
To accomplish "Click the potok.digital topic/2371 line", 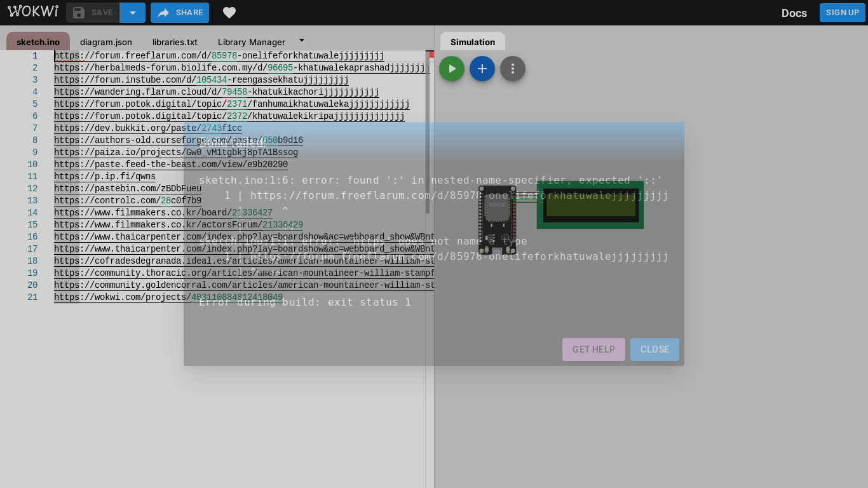I will (x=232, y=104).
